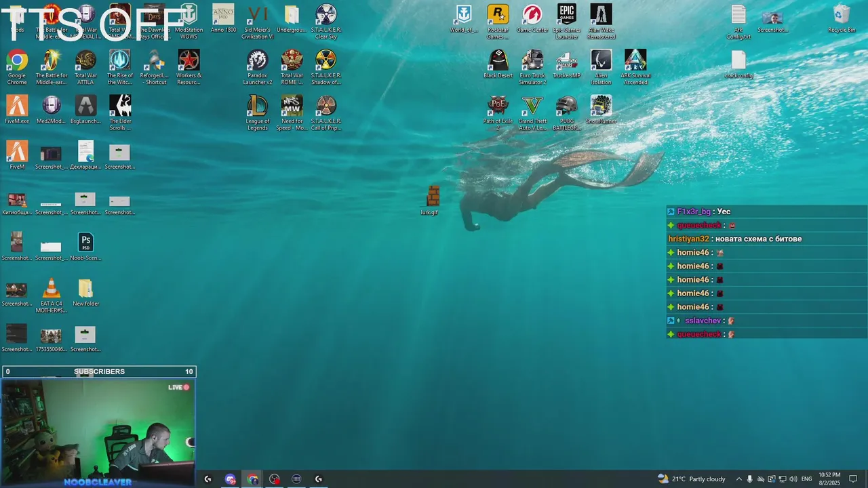Click the webcam stream thumbnail

(98, 432)
